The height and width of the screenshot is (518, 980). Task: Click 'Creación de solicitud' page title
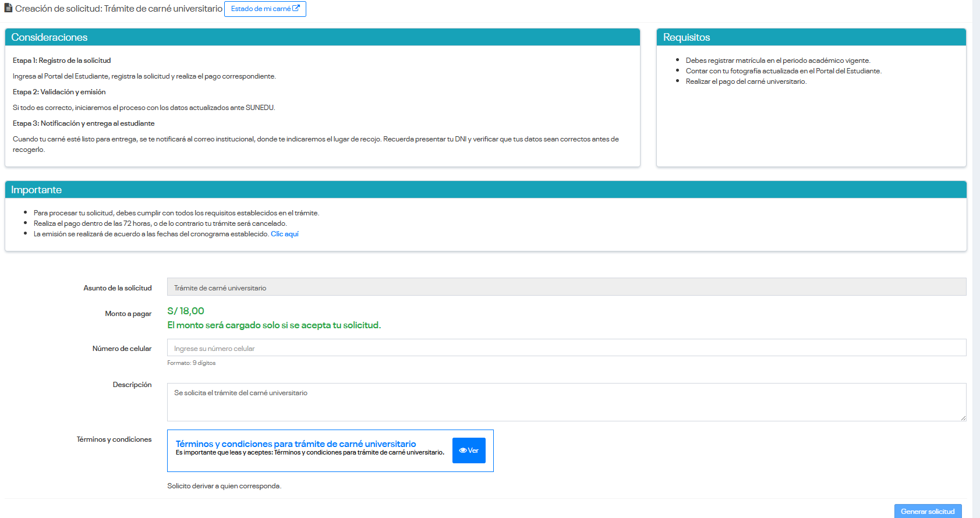pyautogui.click(x=119, y=9)
